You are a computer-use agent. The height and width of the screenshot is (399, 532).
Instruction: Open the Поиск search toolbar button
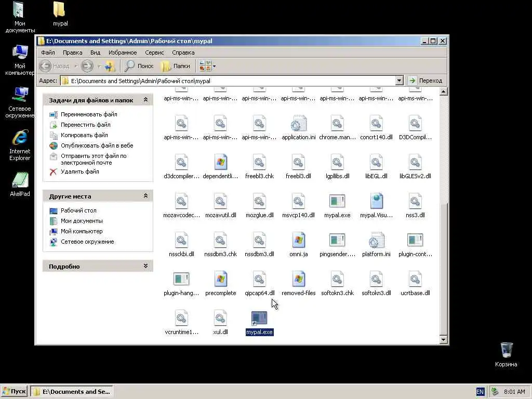pyautogui.click(x=139, y=66)
